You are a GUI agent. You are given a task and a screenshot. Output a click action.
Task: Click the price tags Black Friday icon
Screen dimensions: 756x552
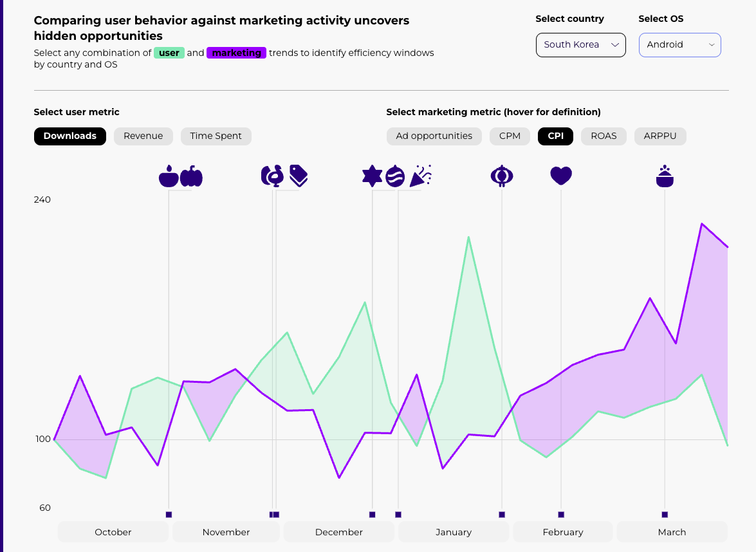299,175
